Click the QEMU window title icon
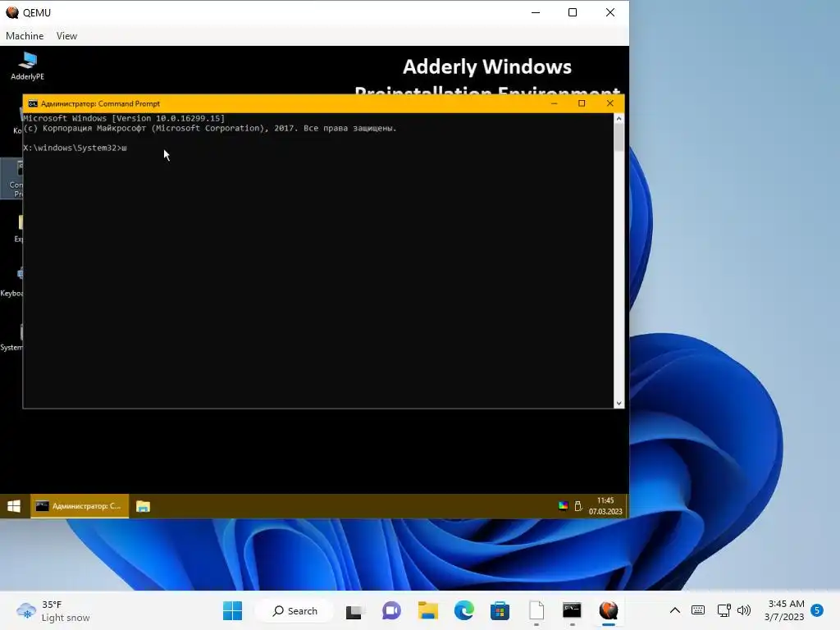 coord(11,12)
